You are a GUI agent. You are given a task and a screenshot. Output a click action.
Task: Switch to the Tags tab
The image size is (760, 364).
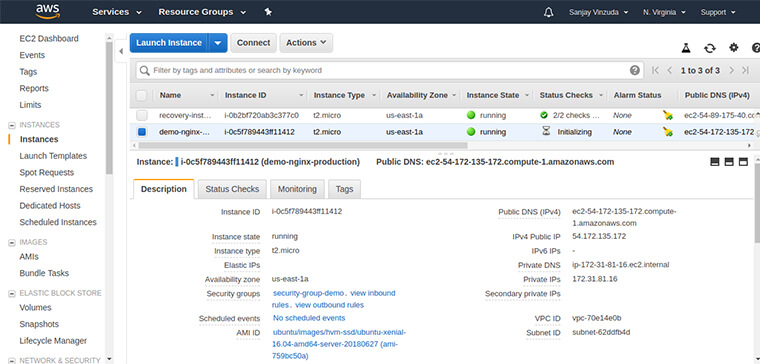(x=344, y=189)
